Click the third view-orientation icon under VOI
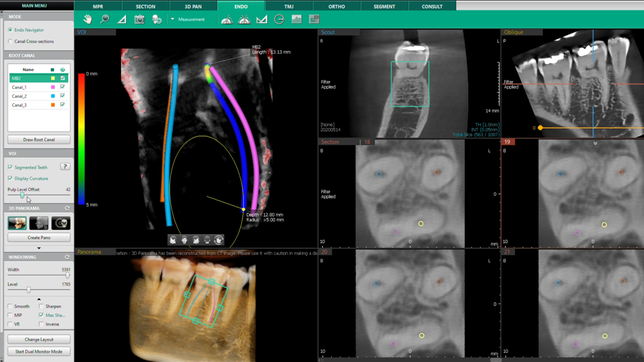 [196, 240]
